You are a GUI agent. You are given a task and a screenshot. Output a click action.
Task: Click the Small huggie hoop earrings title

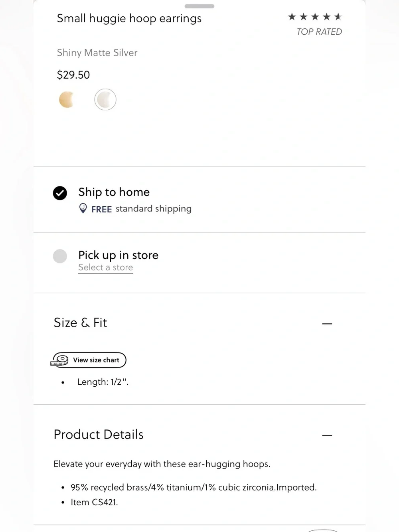[x=129, y=18]
